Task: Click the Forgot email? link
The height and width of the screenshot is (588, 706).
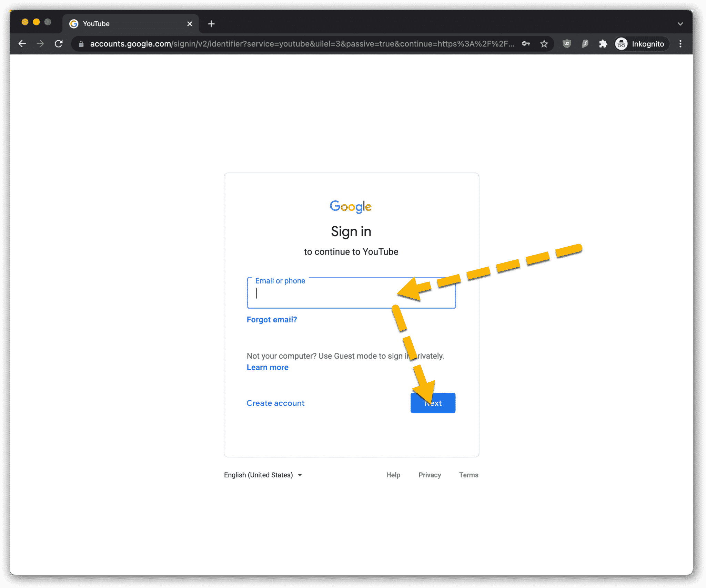Action: click(272, 320)
